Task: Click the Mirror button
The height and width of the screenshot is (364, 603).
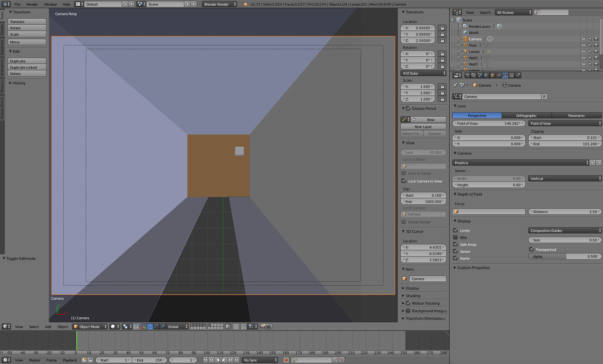Action: tap(27, 42)
